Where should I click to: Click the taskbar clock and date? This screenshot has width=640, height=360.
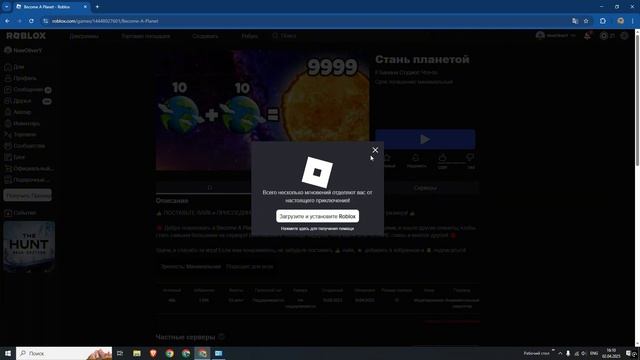tap(611, 353)
